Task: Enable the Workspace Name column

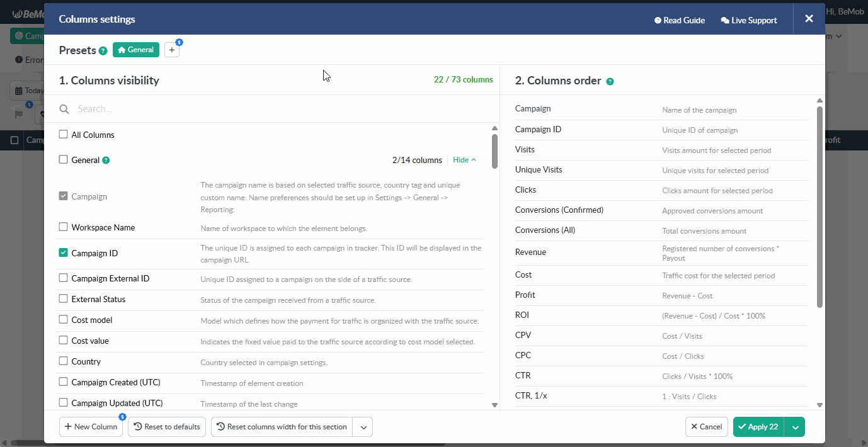Action: tap(63, 227)
